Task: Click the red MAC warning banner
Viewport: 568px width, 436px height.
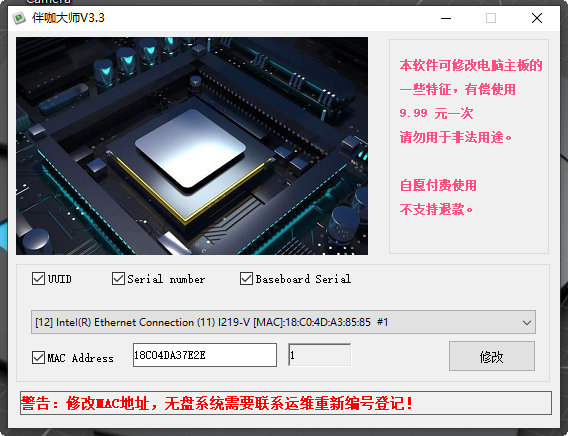Action: coord(286,403)
